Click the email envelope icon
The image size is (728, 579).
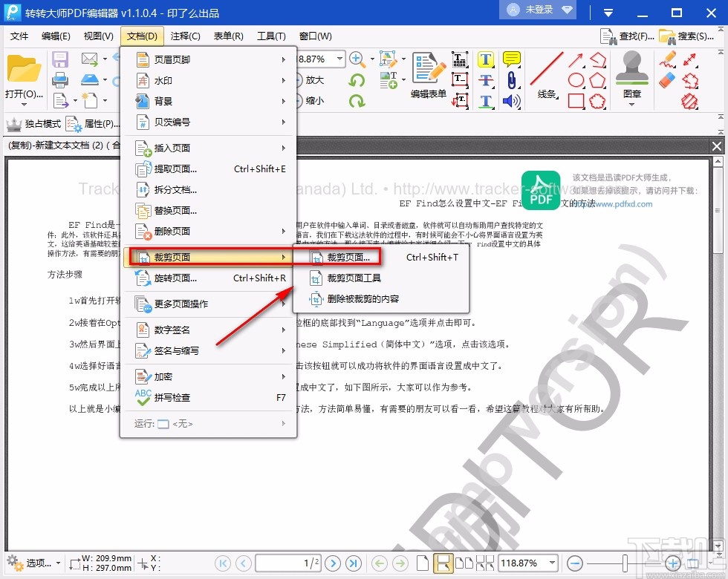[89, 59]
